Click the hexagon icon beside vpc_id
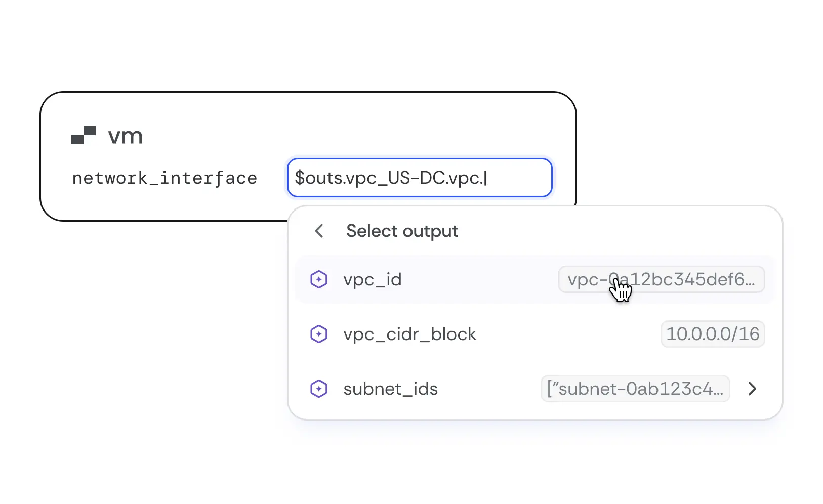The image size is (823, 504). click(x=319, y=279)
